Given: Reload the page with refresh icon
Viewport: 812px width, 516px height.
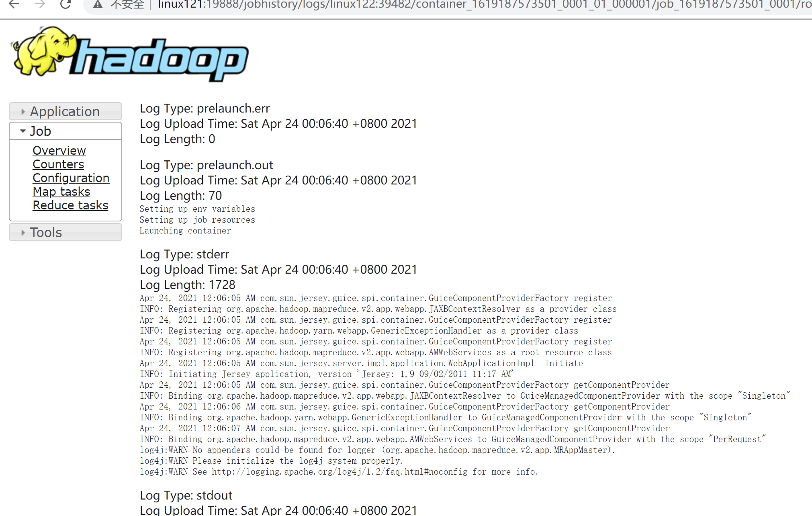Looking at the screenshot, I should pos(65,4).
